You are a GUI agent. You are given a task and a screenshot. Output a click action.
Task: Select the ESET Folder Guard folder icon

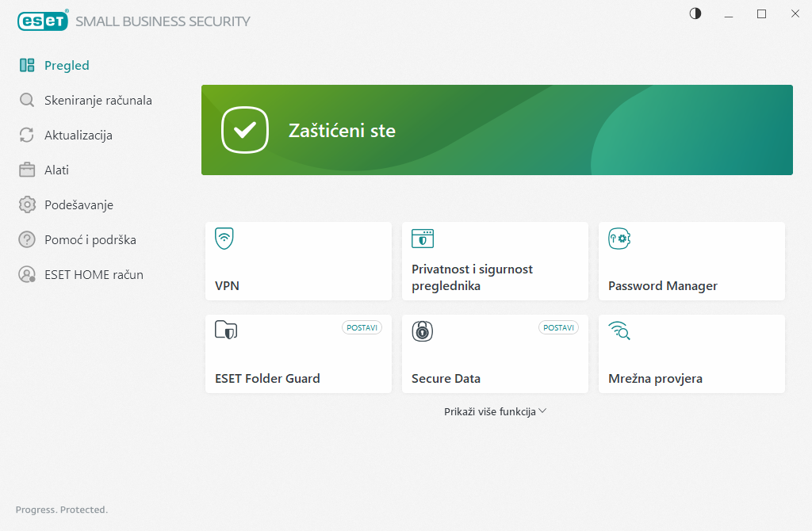pos(226,330)
